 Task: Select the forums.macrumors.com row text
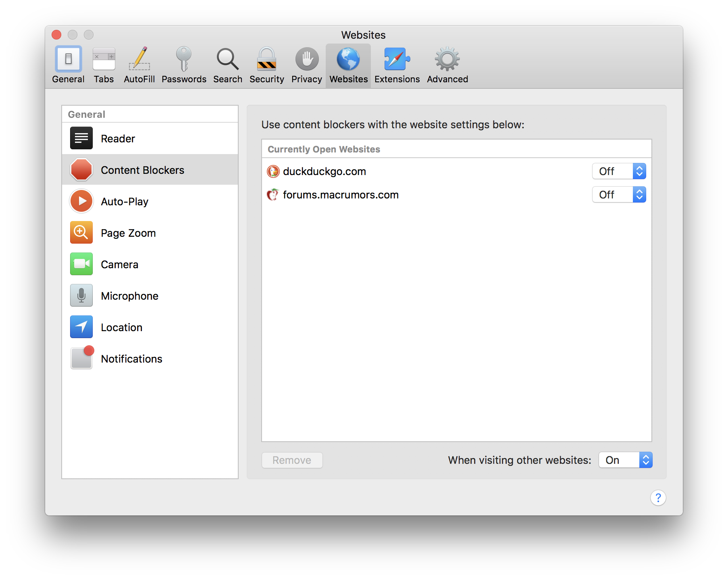point(341,195)
